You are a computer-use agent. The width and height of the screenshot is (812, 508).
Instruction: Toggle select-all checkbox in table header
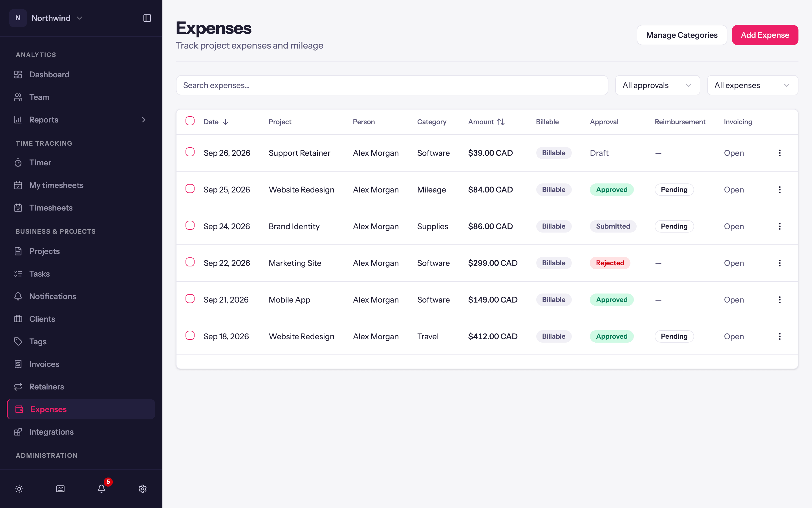tap(190, 121)
